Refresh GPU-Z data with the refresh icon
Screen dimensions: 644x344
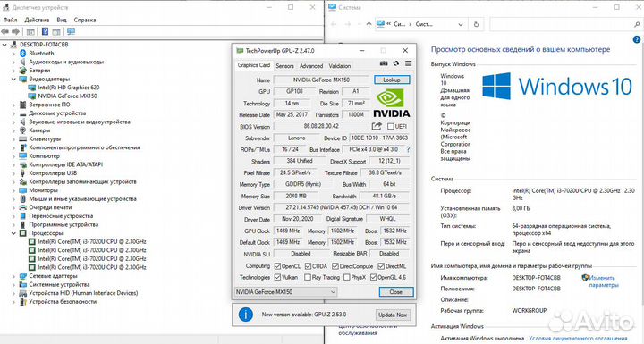396,63
